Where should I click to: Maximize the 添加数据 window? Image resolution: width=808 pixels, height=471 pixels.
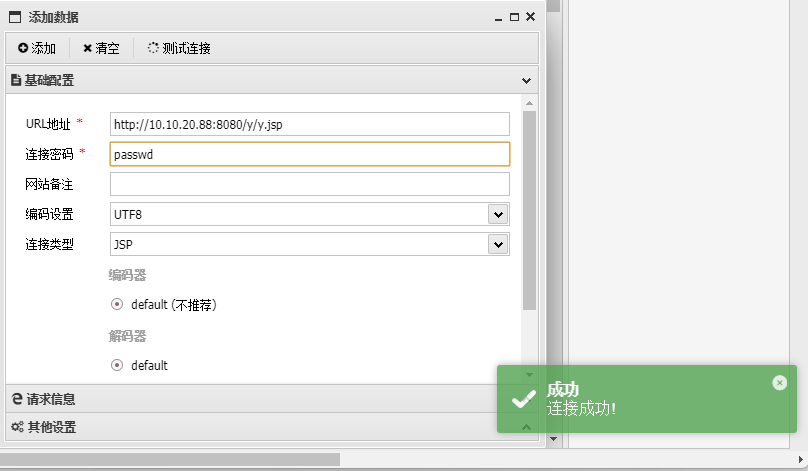click(514, 17)
